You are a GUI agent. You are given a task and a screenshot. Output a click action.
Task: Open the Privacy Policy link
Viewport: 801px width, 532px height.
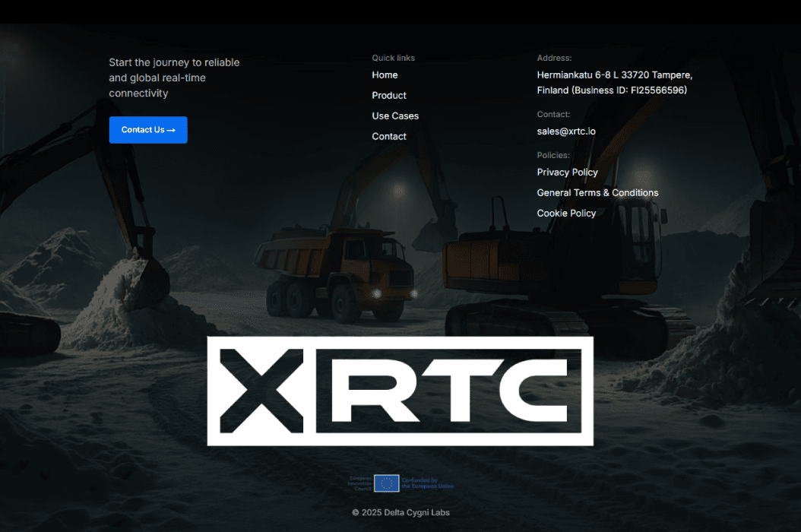[x=567, y=173]
